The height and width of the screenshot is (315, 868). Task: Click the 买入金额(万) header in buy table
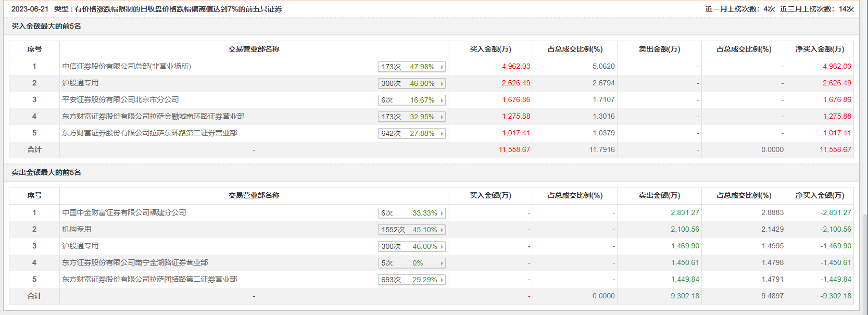tap(490, 49)
